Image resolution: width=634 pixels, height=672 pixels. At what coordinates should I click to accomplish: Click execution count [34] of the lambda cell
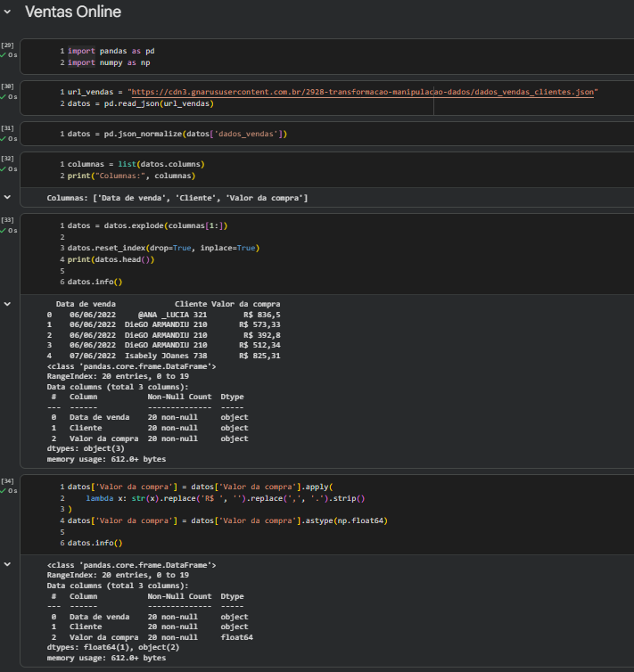[x=8, y=481]
